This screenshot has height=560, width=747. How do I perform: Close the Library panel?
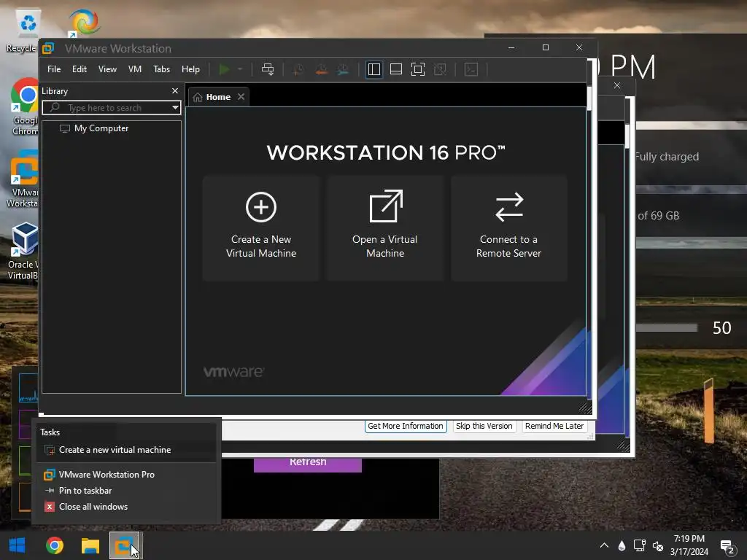pos(175,90)
